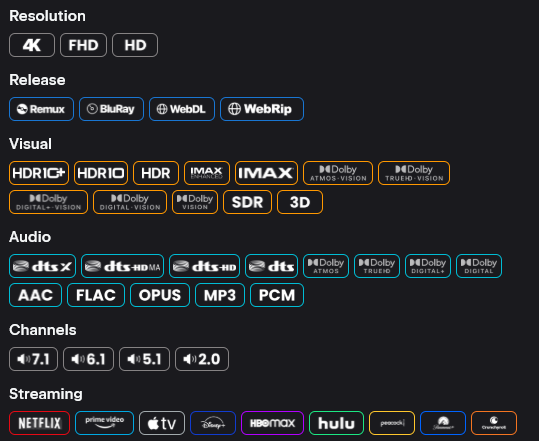This screenshot has height=441, width=539.
Task: Select the Dolby Digital audio badge
Action: tap(479, 266)
